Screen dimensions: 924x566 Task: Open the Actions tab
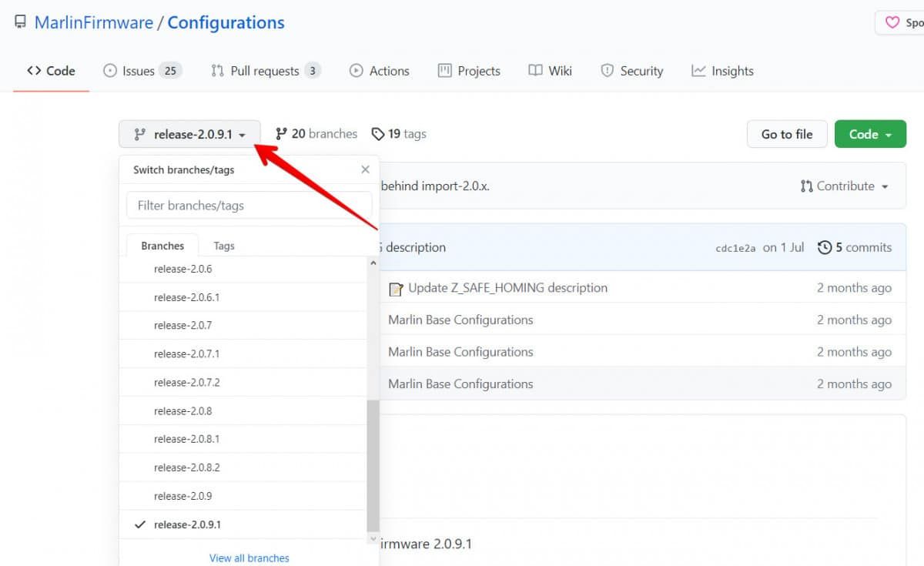click(379, 71)
